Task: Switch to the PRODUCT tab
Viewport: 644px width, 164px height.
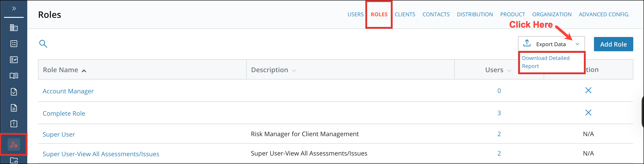Action: (x=513, y=14)
